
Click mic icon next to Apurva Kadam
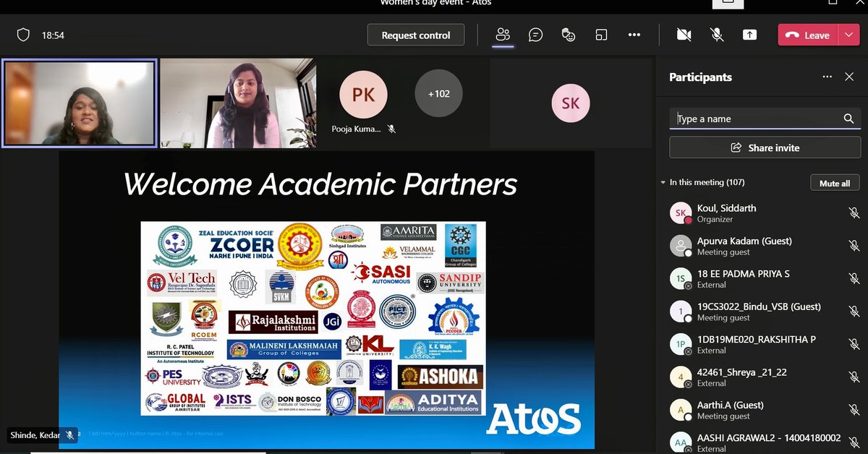point(854,246)
